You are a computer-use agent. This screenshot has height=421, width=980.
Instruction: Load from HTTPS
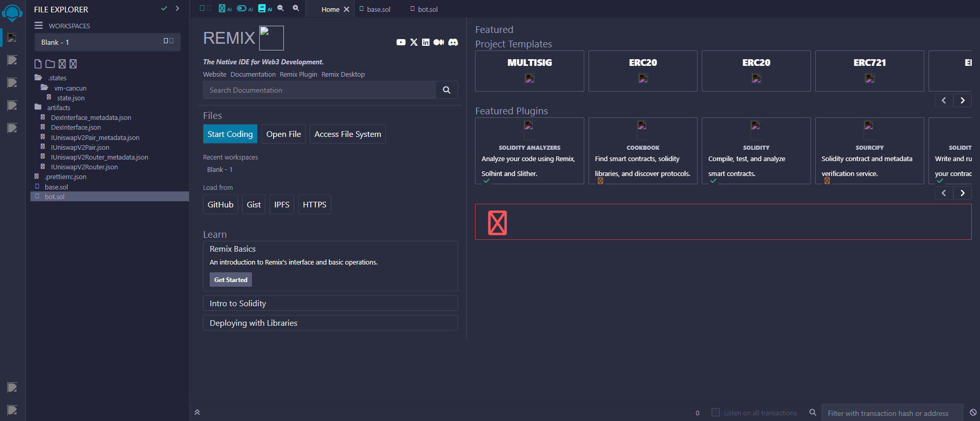pos(315,204)
